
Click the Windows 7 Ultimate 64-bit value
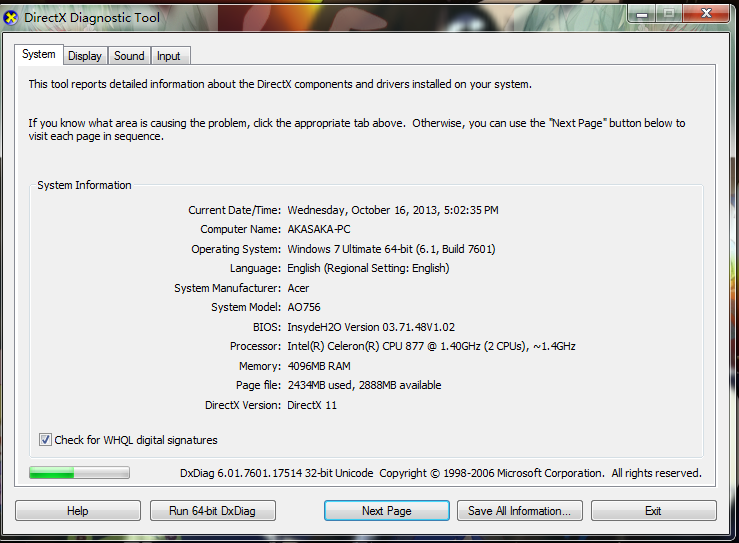391,249
